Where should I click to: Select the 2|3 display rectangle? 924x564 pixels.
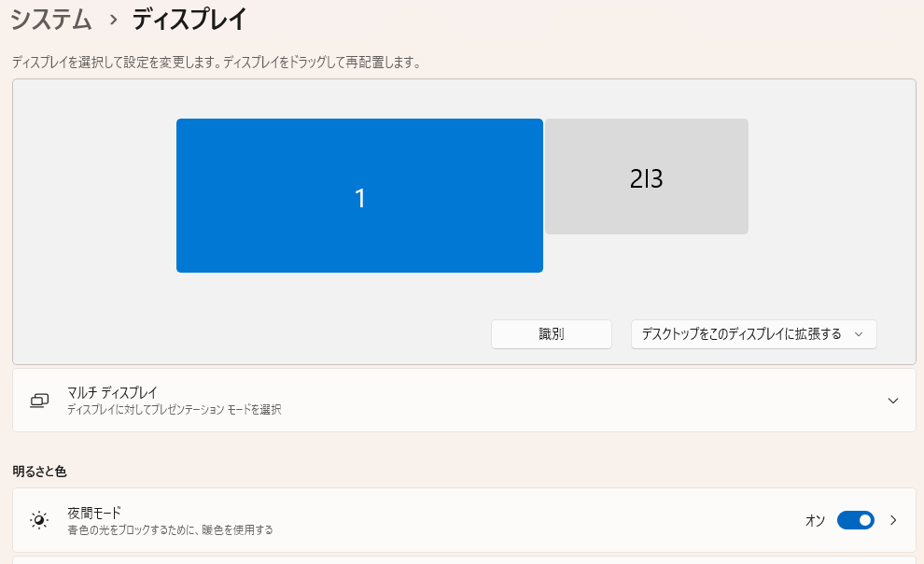[x=646, y=176]
